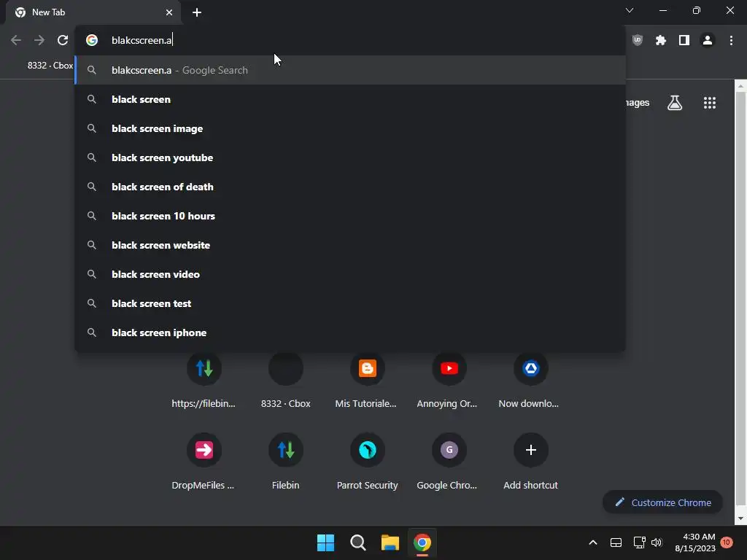Viewport: 747px width, 560px height.
Task: Show hidden tray icons chevron
Action: [592, 542]
